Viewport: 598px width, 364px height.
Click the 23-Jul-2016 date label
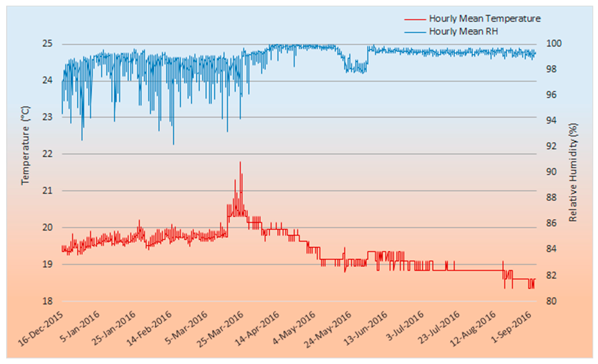coord(438,328)
